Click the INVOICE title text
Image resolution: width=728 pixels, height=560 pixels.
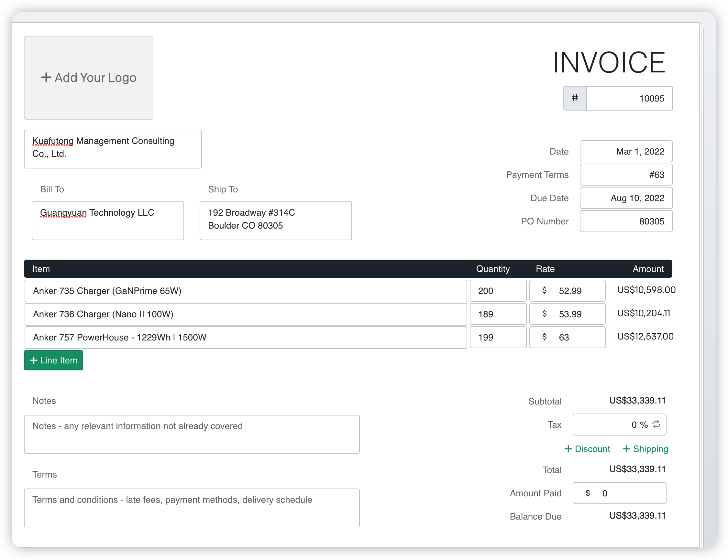(609, 62)
